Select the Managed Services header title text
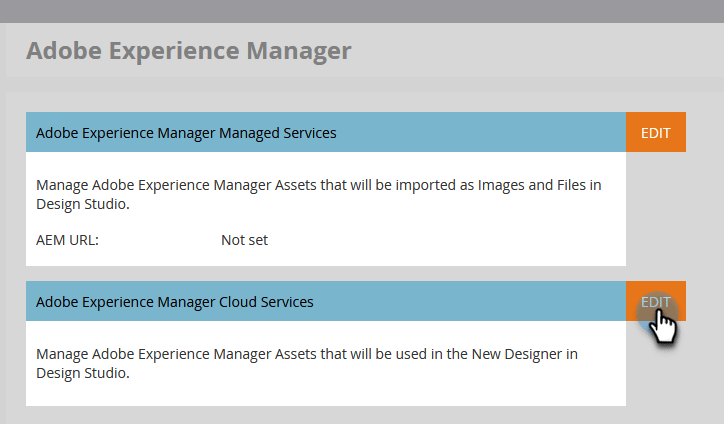The width and height of the screenshot is (724, 424). (186, 133)
